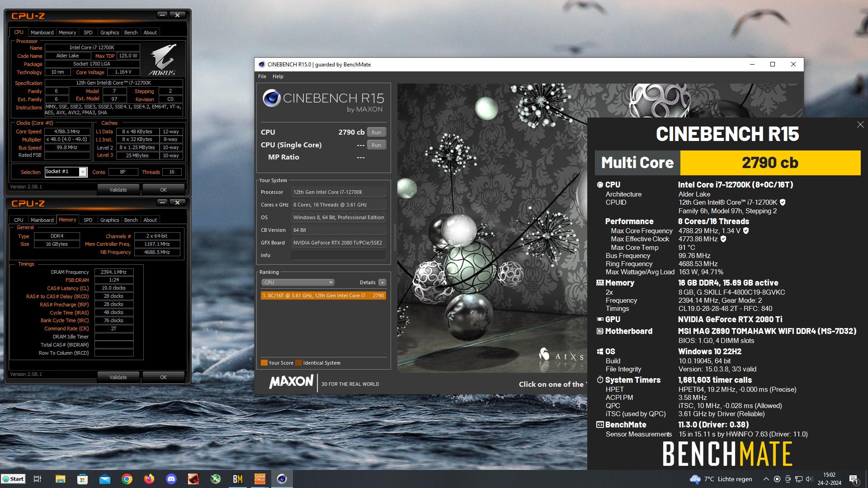Open the Mail app on taskbar

104,479
